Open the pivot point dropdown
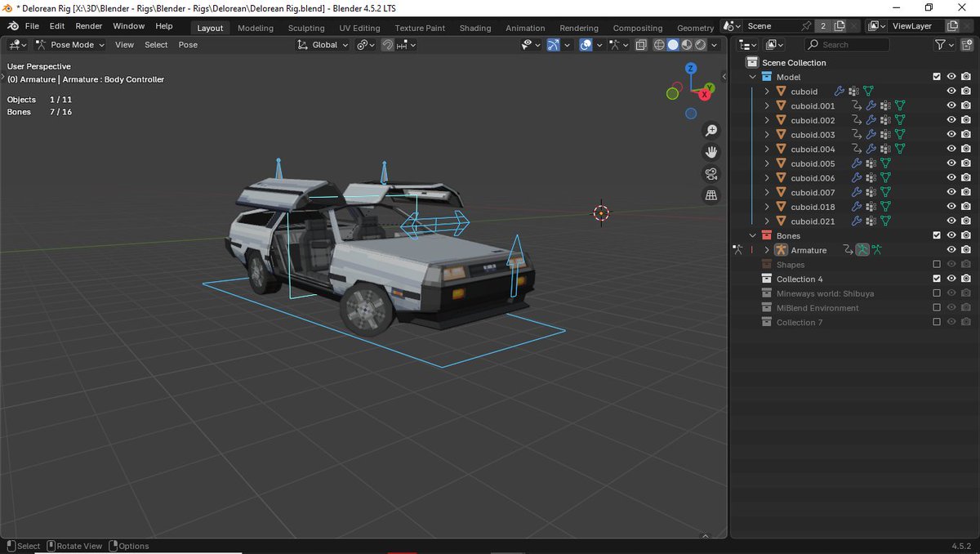Screen dimensions: 980x554 tap(366, 45)
